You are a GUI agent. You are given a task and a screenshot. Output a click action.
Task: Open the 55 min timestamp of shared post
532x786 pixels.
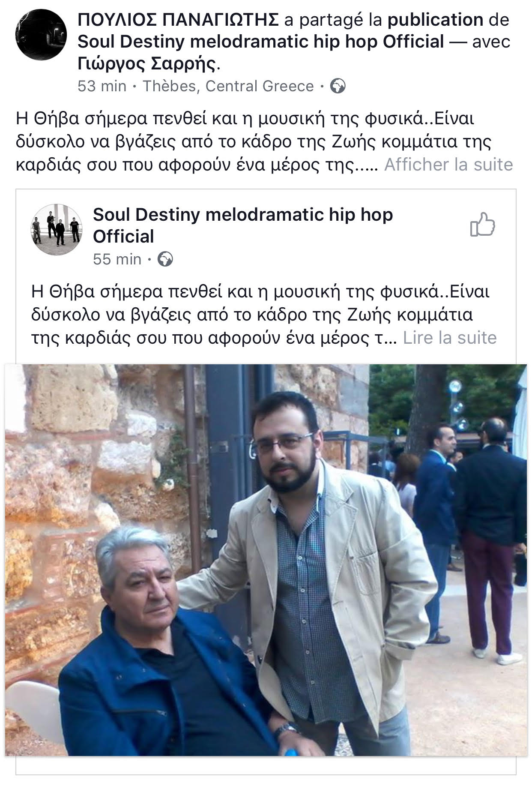tap(117, 259)
